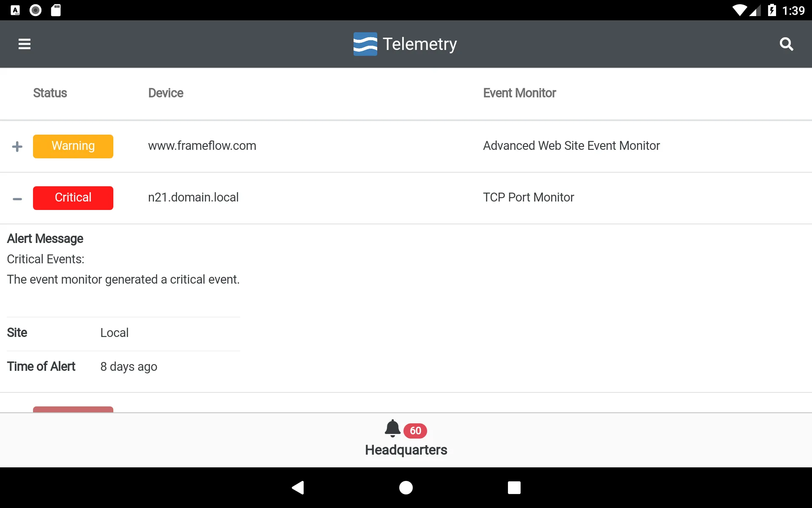Click the Device column header label
The image size is (812, 508).
(x=165, y=93)
